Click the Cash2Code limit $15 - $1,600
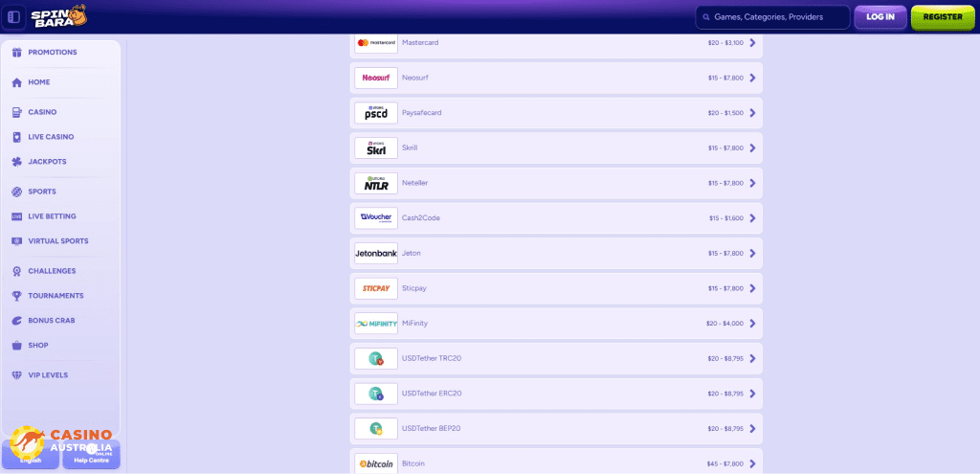 tap(726, 218)
